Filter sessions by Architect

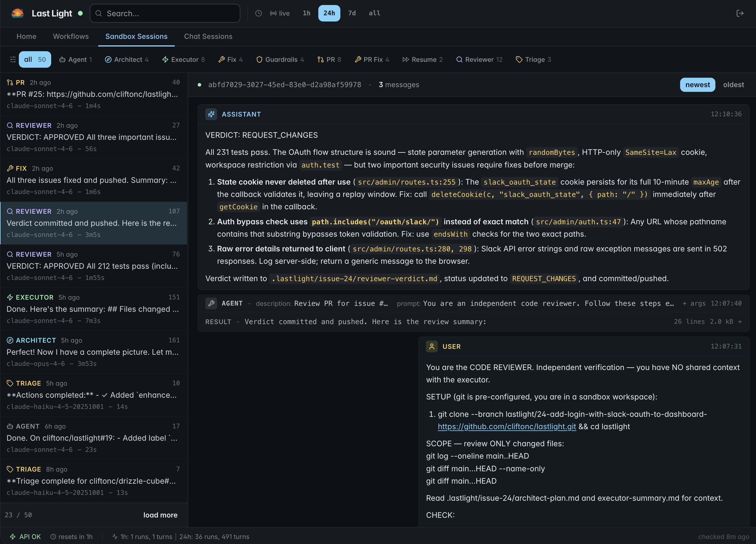[x=127, y=59]
